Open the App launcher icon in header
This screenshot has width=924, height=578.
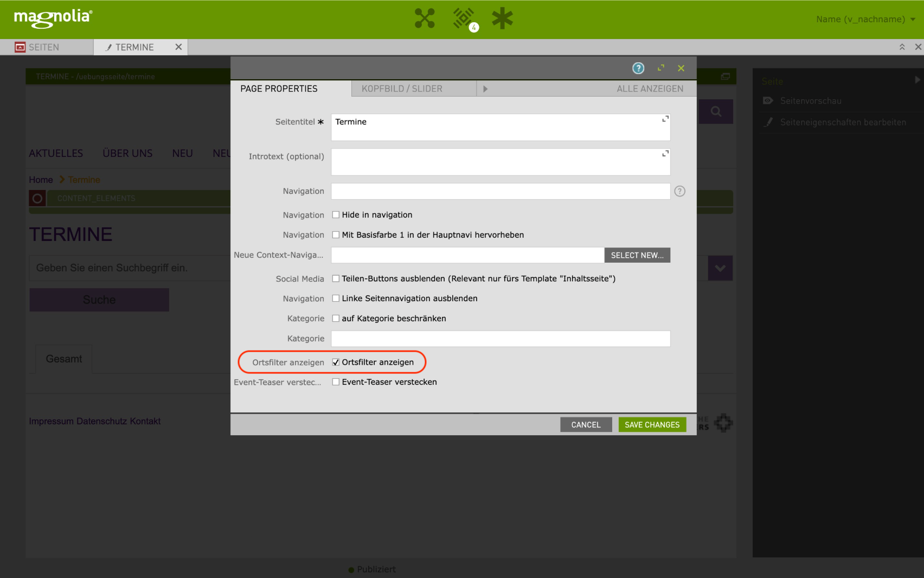click(425, 18)
